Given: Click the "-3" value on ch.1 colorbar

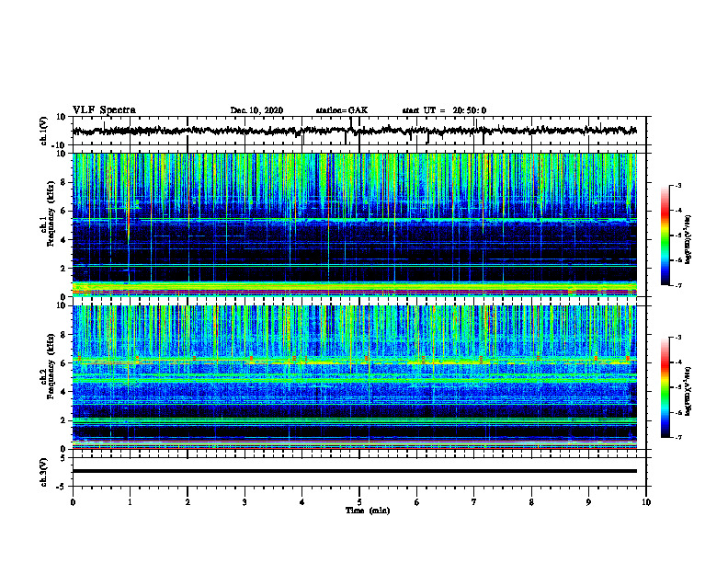Looking at the screenshot, I should pos(677,186).
